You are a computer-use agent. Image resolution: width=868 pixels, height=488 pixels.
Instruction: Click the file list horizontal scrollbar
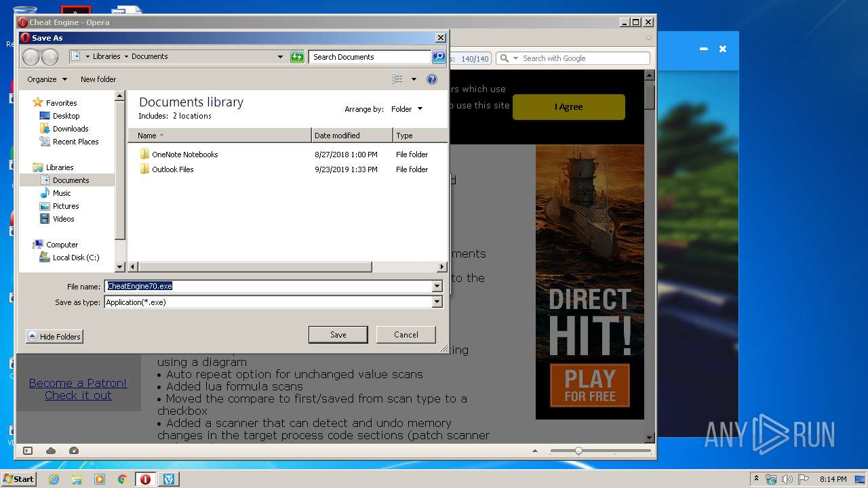point(254,267)
